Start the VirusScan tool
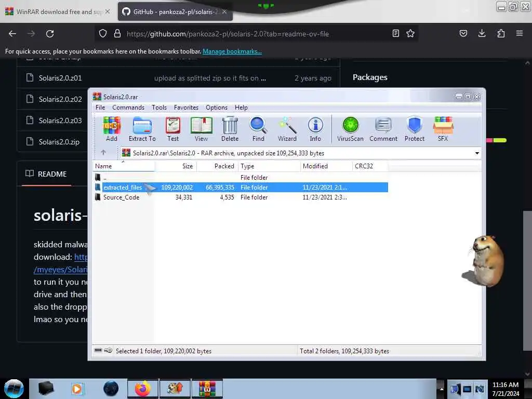532x399 pixels. (350, 129)
